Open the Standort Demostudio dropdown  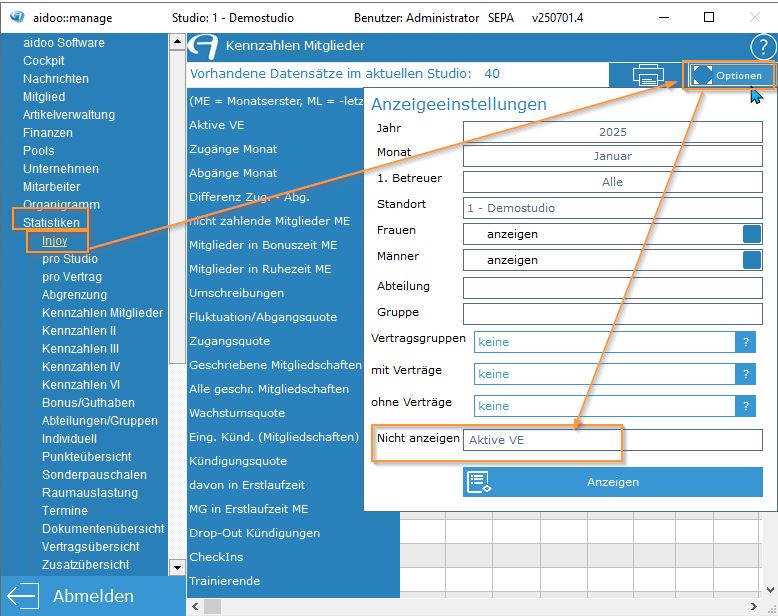tap(613, 208)
